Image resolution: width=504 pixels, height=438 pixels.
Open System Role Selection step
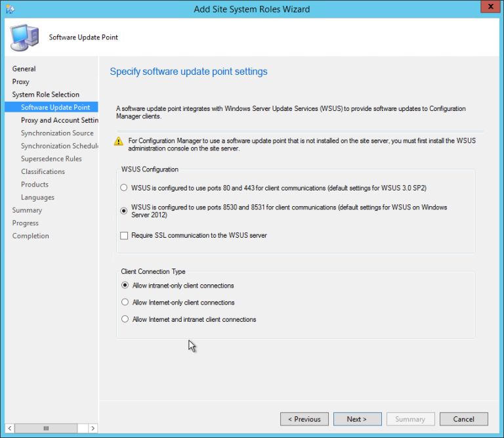coord(46,95)
